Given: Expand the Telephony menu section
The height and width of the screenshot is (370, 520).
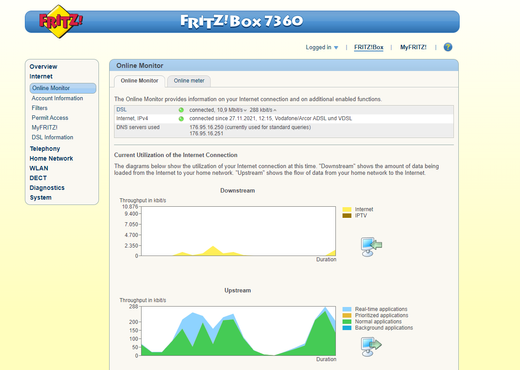Looking at the screenshot, I should 45,149.
